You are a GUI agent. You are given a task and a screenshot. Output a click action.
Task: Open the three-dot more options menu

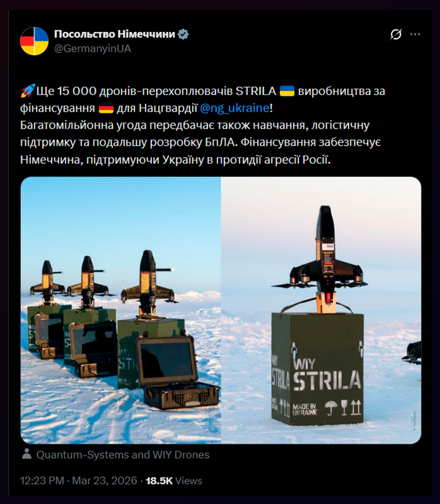pyautogui.click(x=415, y=34)
